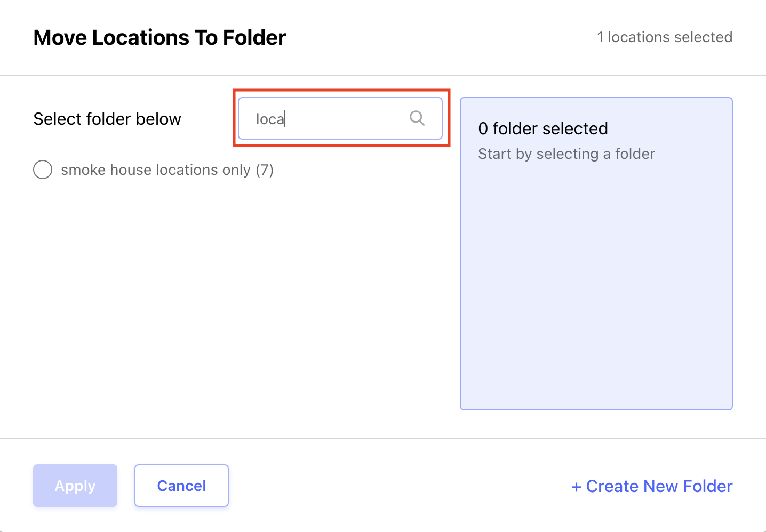The height and width of the screenshot is (532, 766).
Task: Click blank space below the folder list
Action: click(235, 309)
